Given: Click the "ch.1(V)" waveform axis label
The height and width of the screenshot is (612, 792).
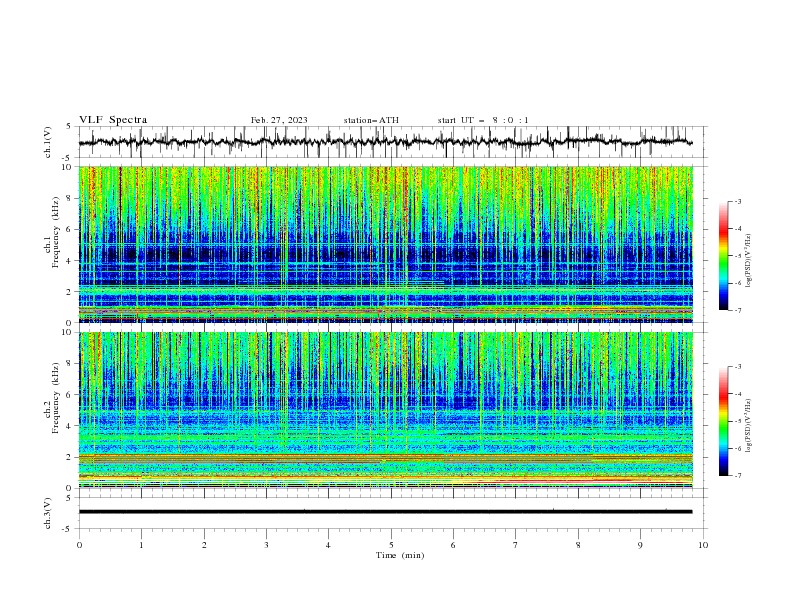Looking at the screenshot, I should pyautogui.click(x=48, y=142).
